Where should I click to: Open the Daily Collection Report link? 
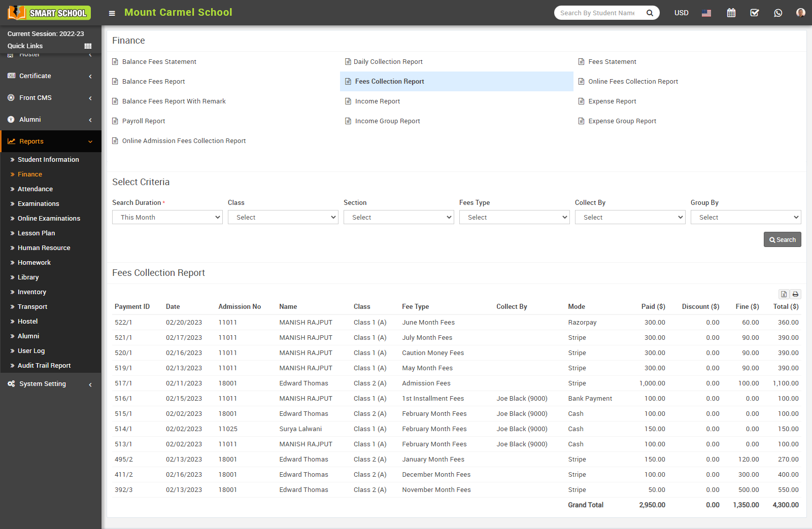388,62
